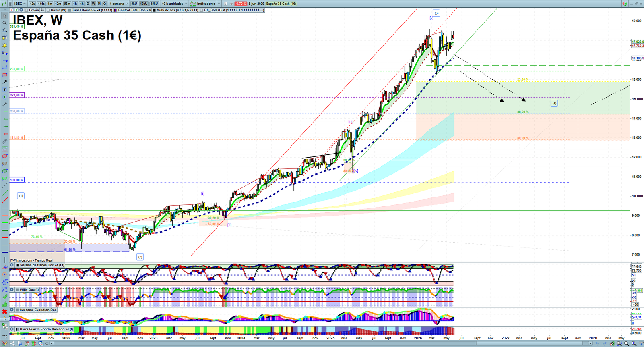Viewport: 644px width, 347px height.
Task: Select the 144s timeframe
Action: (x=41, y=4)
